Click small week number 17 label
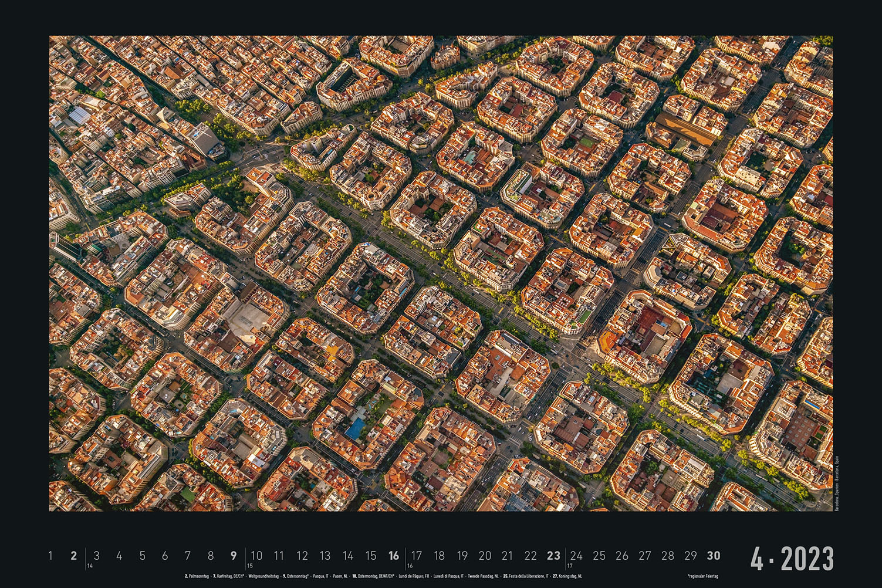882x588 pixels. coord(570,566)
